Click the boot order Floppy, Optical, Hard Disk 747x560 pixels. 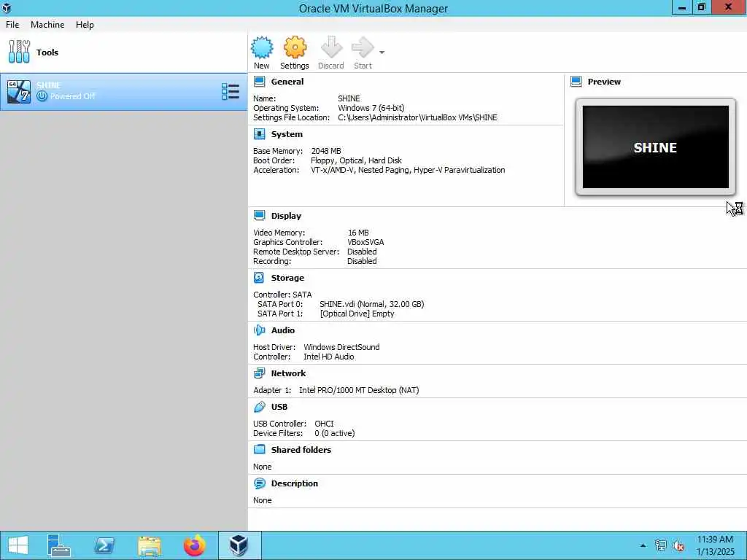pyautogui.click(x=356, y=160)
